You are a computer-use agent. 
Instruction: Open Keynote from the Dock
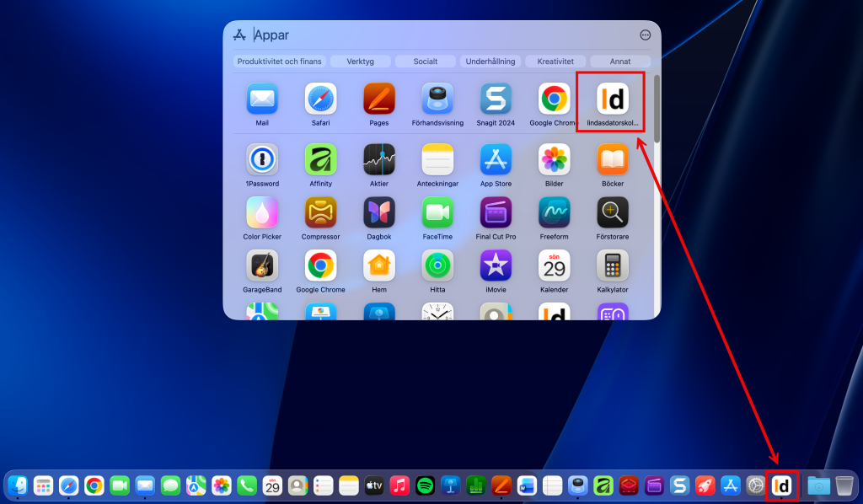click(450, 485)
